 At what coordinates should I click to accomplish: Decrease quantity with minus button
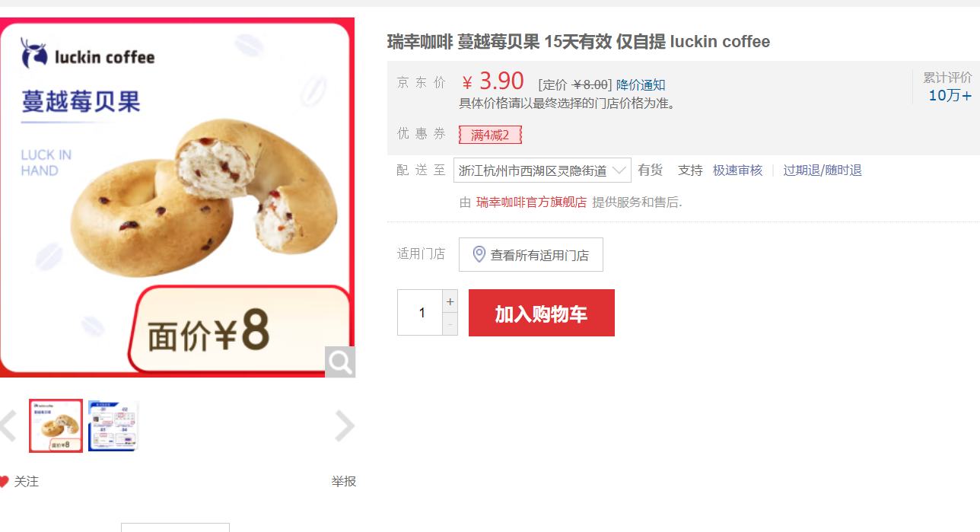450,324
